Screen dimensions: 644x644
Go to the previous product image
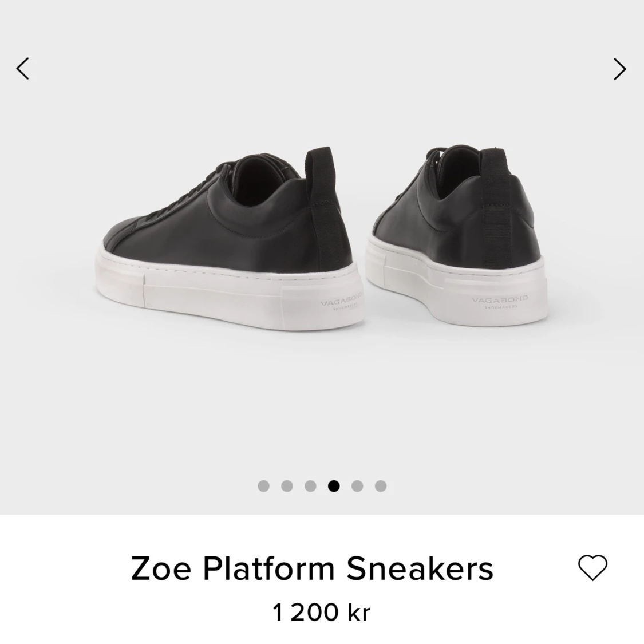coord(22,68)
